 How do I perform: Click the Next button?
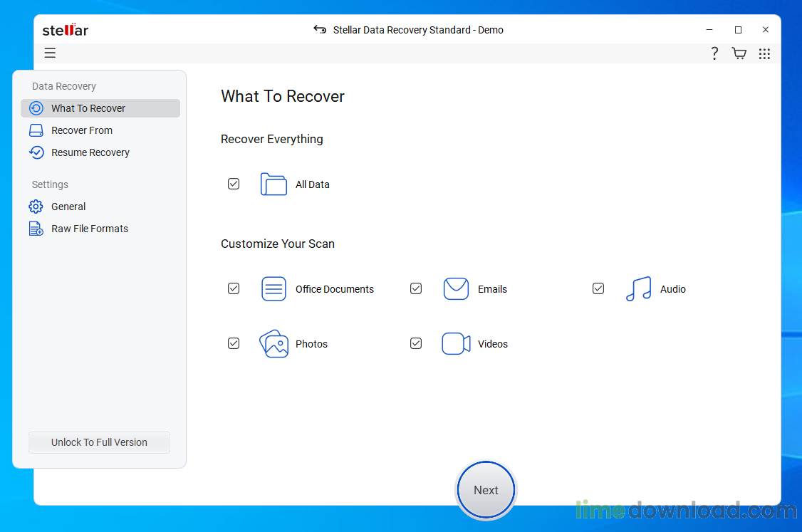tap(486, 490)
